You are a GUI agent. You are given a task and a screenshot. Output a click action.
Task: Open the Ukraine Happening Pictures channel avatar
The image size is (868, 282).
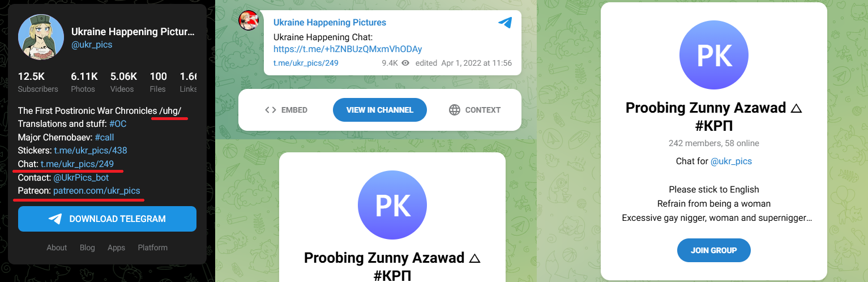[39, 39]
